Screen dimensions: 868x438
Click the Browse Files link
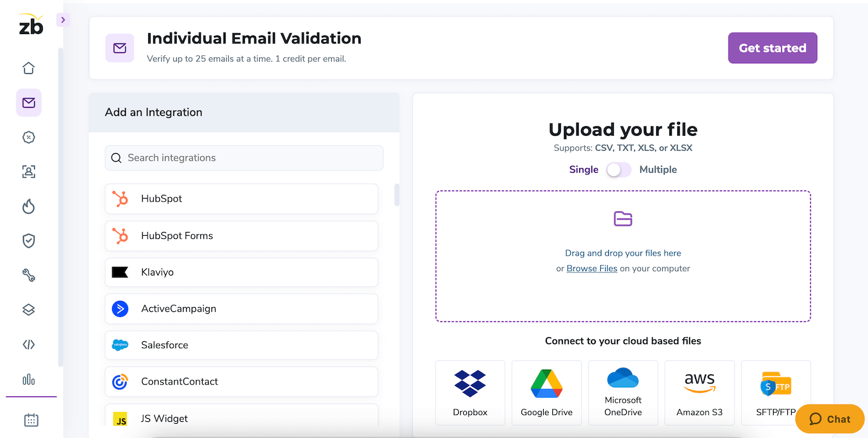point(591,269)
